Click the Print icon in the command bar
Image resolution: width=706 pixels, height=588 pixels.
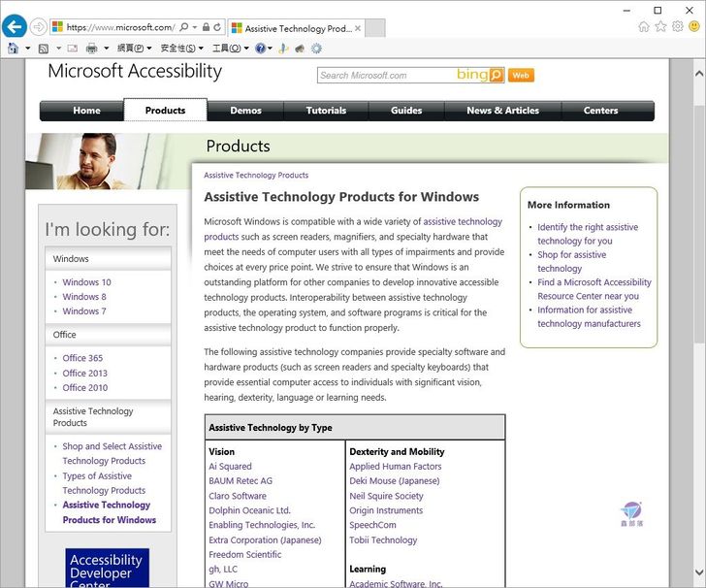pyautogui.click(x=91, y=48)
